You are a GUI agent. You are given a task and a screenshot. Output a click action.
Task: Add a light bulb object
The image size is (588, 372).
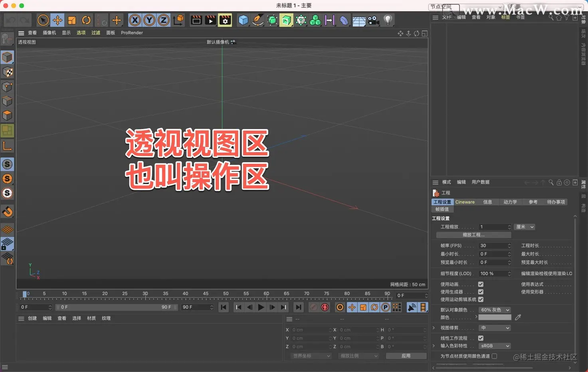388,20
